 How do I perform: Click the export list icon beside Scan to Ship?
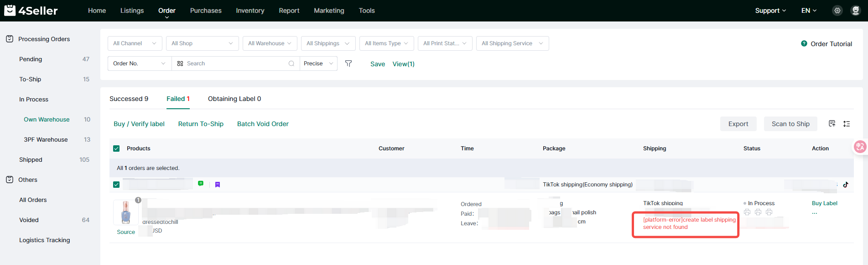click(832, 124)
